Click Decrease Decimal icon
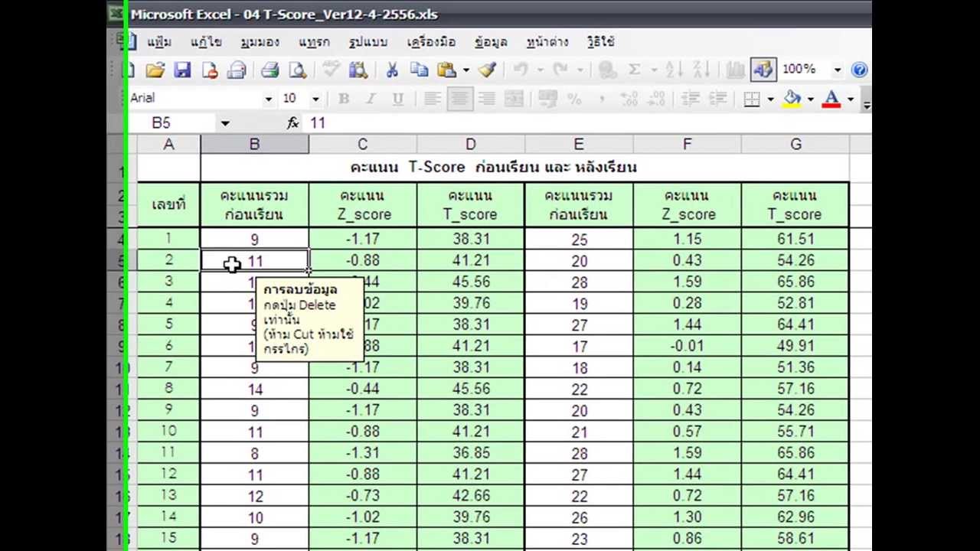 tap(655, 99)
